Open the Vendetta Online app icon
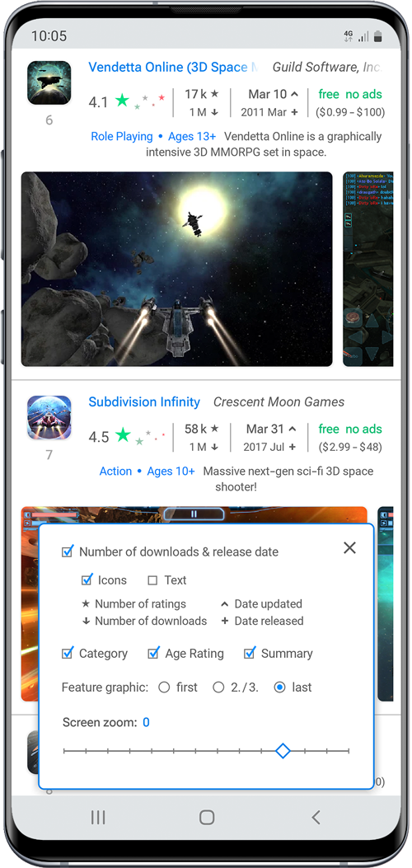This screenshot has height=868, width=412. 49,82
